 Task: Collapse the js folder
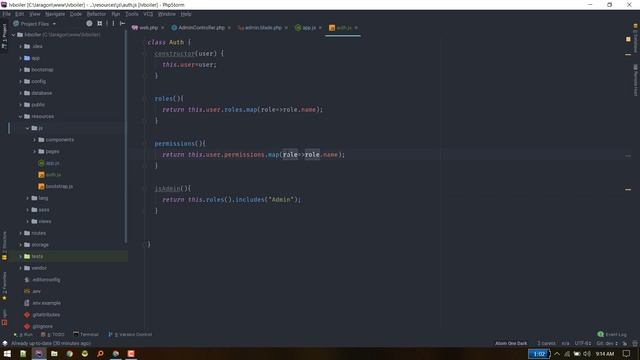click(x=27, y=128)
